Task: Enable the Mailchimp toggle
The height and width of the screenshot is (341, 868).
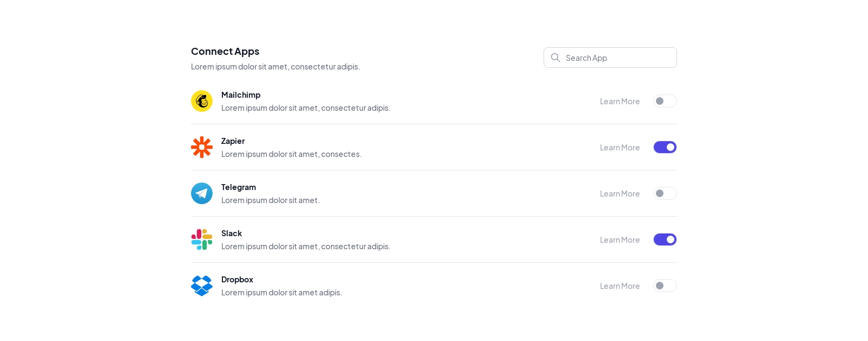Action: pos(665,101)
